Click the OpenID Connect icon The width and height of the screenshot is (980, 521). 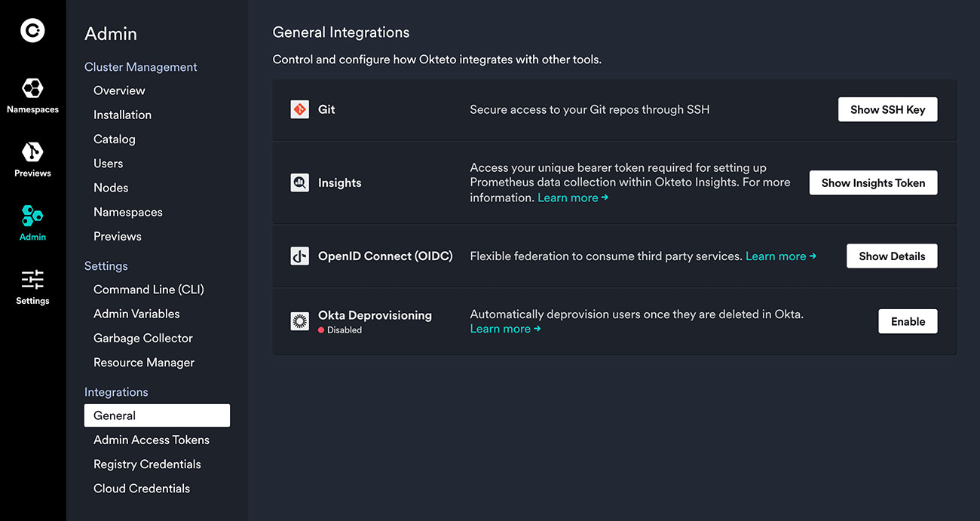point(299,256)
